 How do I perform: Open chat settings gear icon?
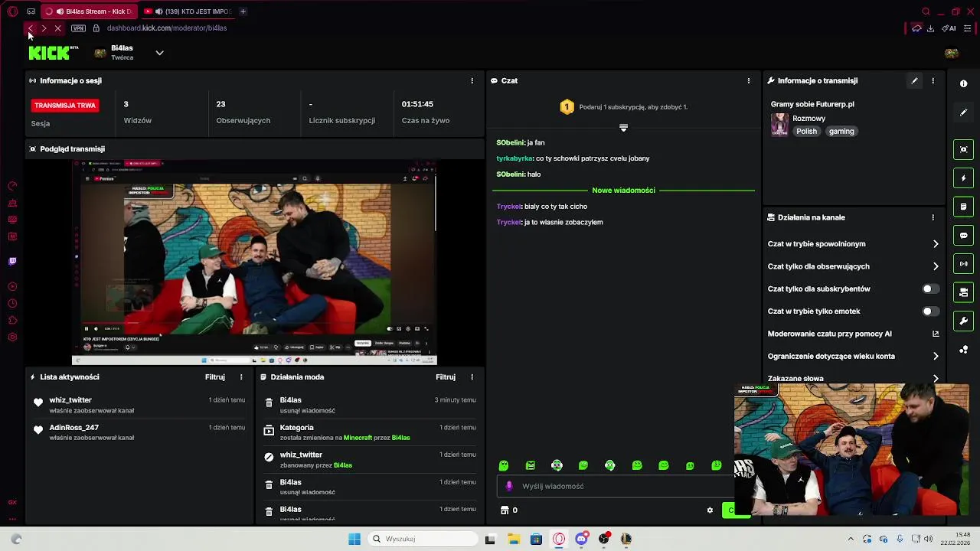[710, 510]
